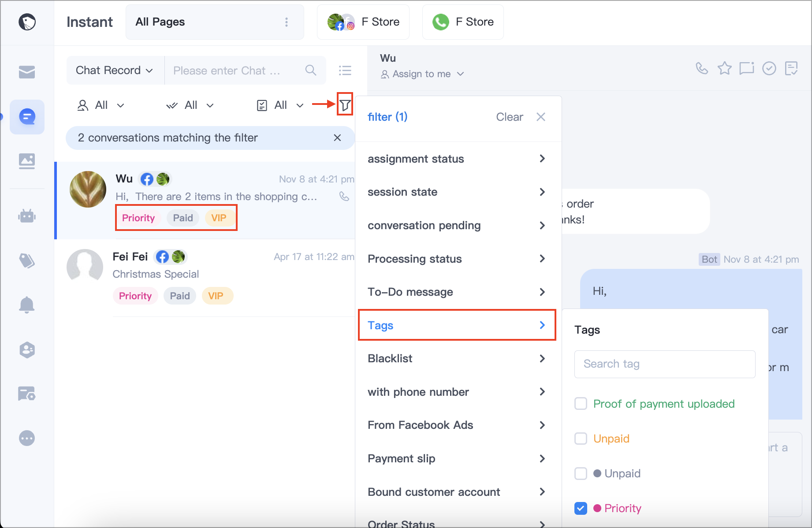Open the mail inbox sidebar icon

pos(27,72)
